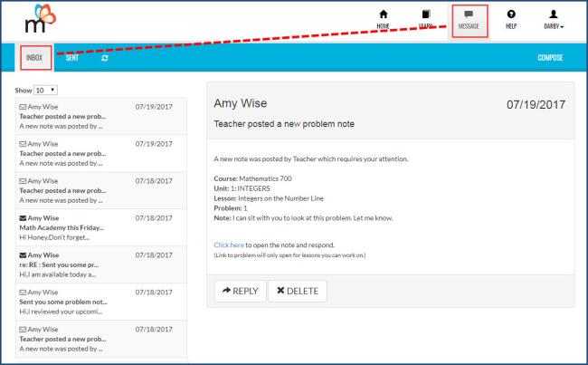The height and width of the screenshot is (365, 588).
Task: Switch to the Inbox tab
Action: pos(34,58)
